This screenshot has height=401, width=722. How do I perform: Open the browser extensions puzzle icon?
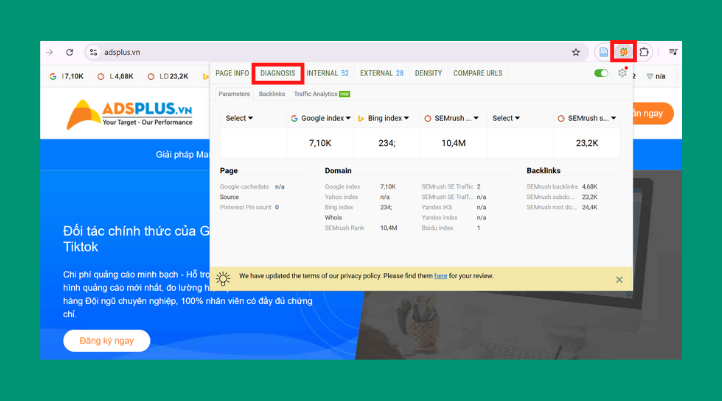pos(644,52)
